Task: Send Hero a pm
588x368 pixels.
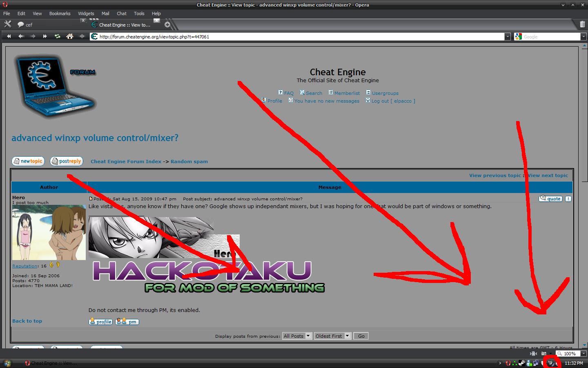Action: point(127,322)
